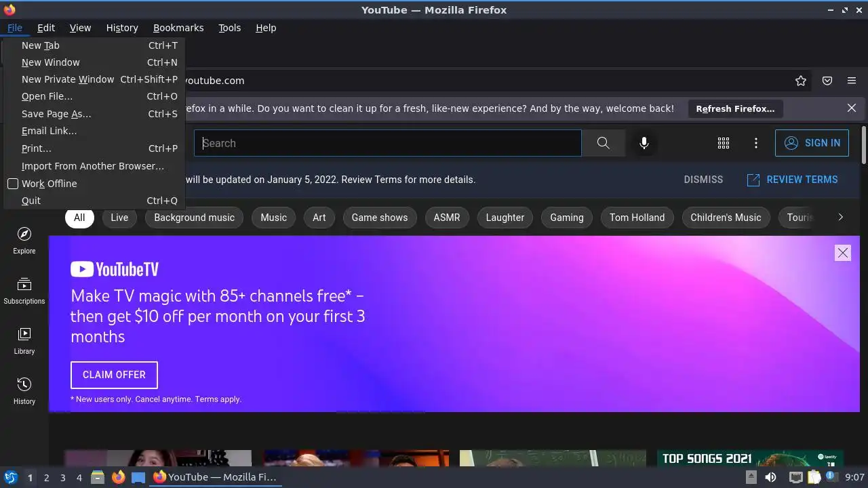Viewport: 868px width, 488px height.
Task: Open volume control in system tray
Action: pyautogui.click(x=770, y=477)
